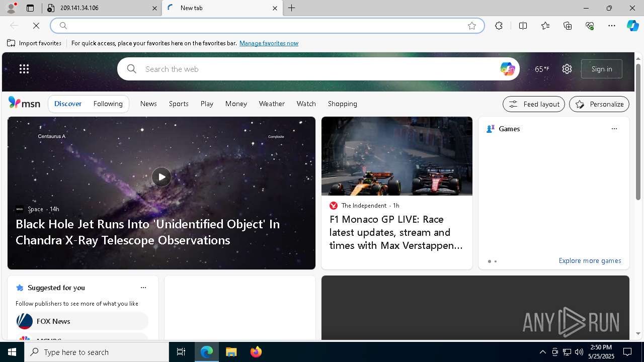Open Black Hole Jet article headline
This screenshot has height=362, width=644.
pyautogui.click(x=147, y=232)
